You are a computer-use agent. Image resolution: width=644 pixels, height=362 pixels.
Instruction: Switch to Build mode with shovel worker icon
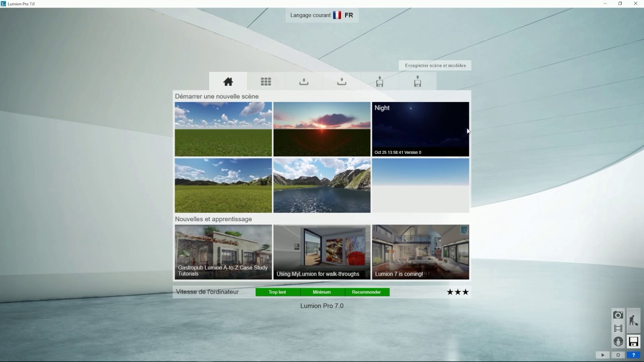pos(633,321)
